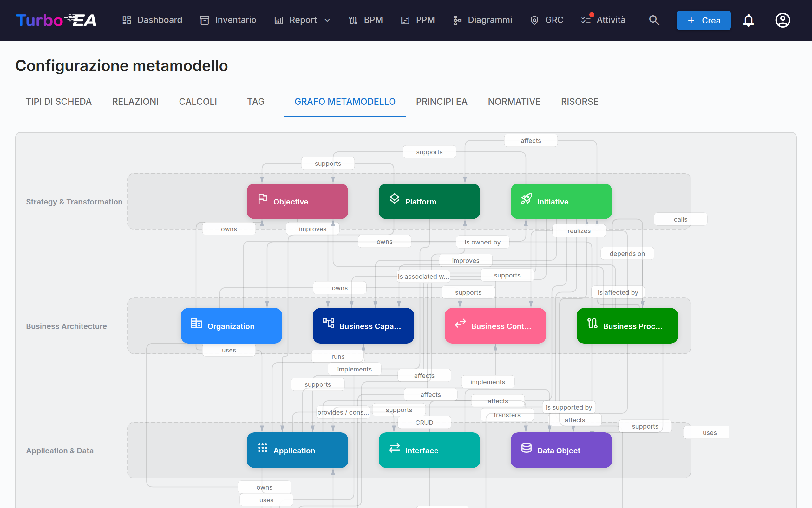This screenshot has height=508, width=812.
Task: Click the BPM route icon in navbar
Action: tap(353, 20)
